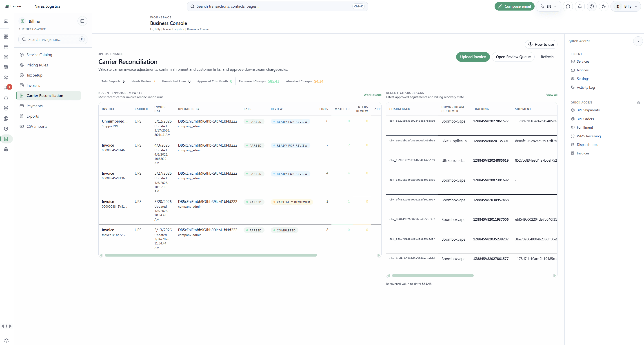Viewport: 644px width, 345px height.
Task: Follow the Work queue link
Action: [x=372, y=95]
